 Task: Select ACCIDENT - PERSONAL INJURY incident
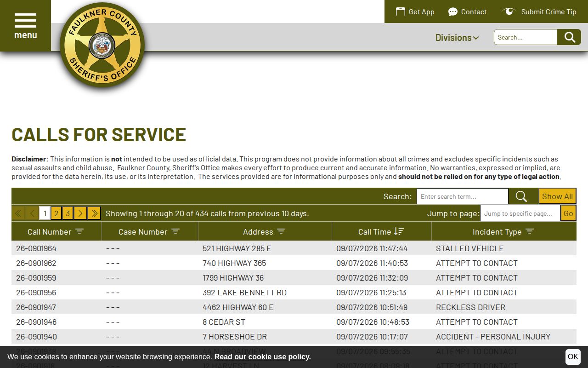[493, 337]
